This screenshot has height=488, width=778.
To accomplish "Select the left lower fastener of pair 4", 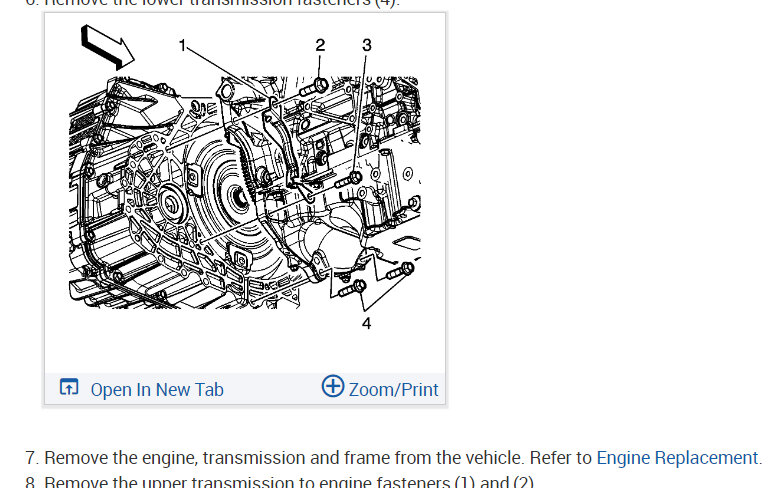I will (353, 289).
